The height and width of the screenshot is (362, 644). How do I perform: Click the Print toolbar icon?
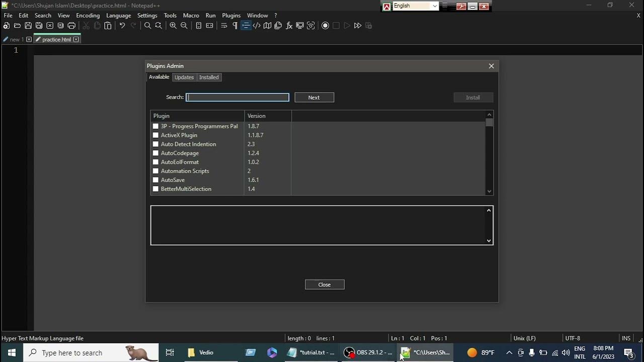(71, 26)
